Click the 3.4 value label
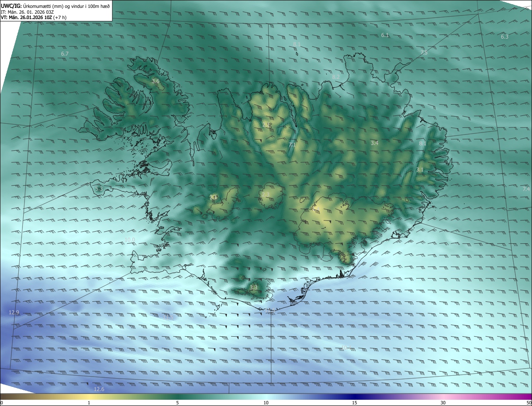This screenshot has height=406, width=532. coord(374,143)
